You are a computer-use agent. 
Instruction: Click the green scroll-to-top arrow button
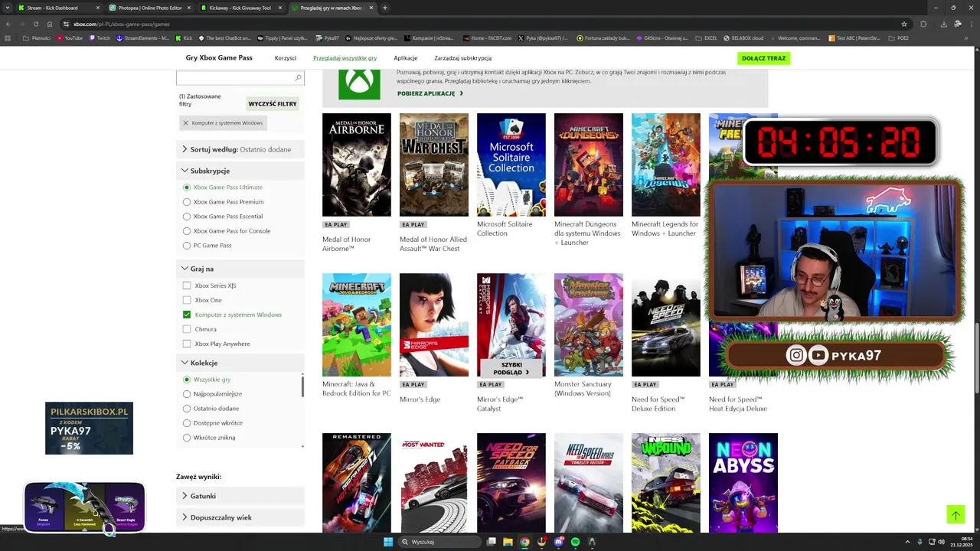[x=955, y=515]
